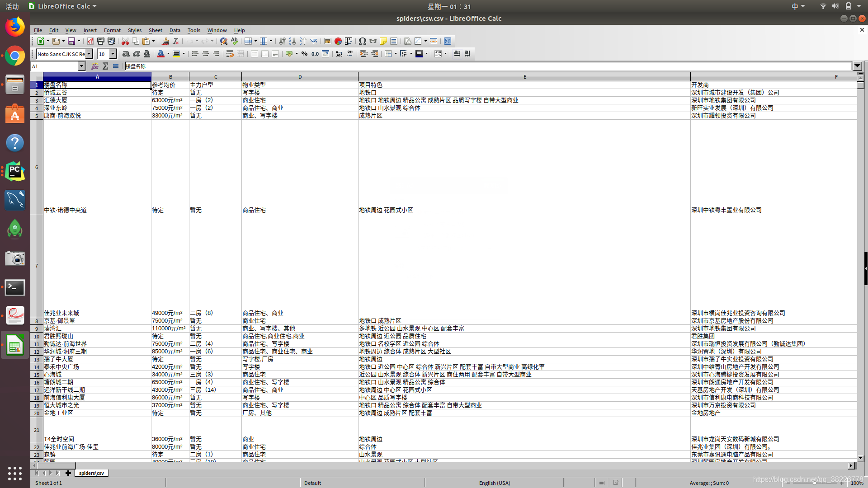Viewport: 868px width, 488px height.
Task: Launch Firefox from the dock
Action: pos(15,27)
